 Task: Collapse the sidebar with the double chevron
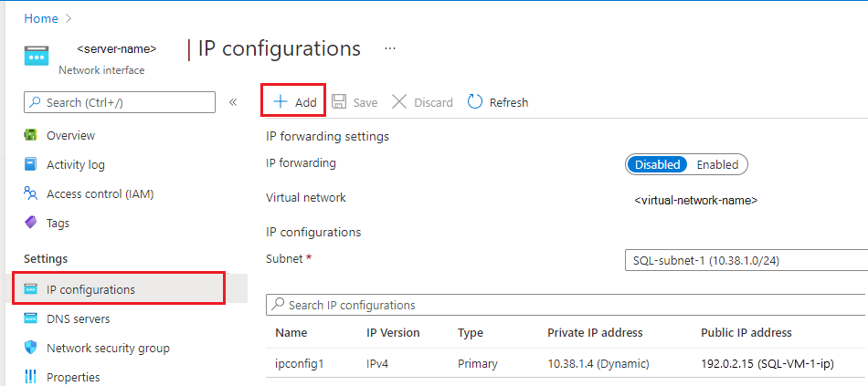point(233,102)
